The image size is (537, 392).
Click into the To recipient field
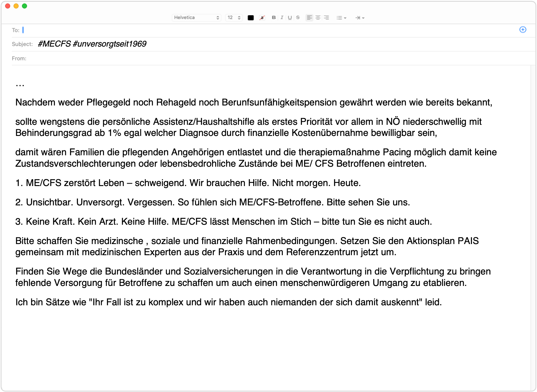point(264,30)
